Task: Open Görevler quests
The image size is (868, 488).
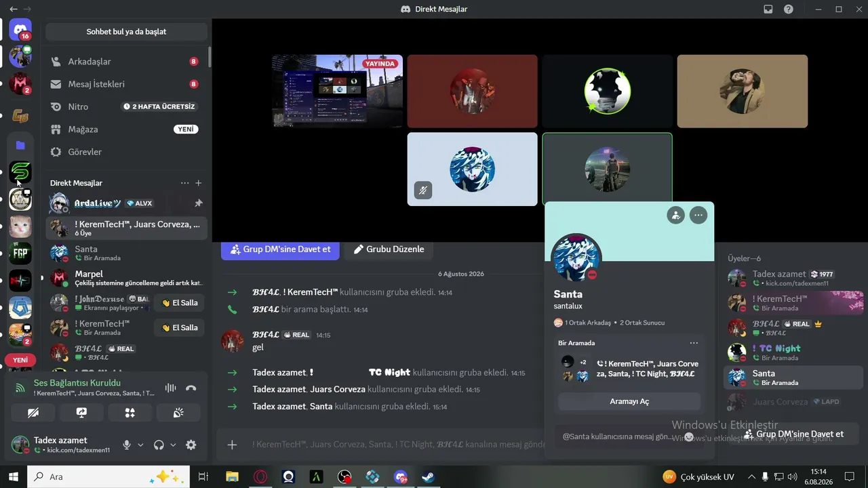Action: 126,152
